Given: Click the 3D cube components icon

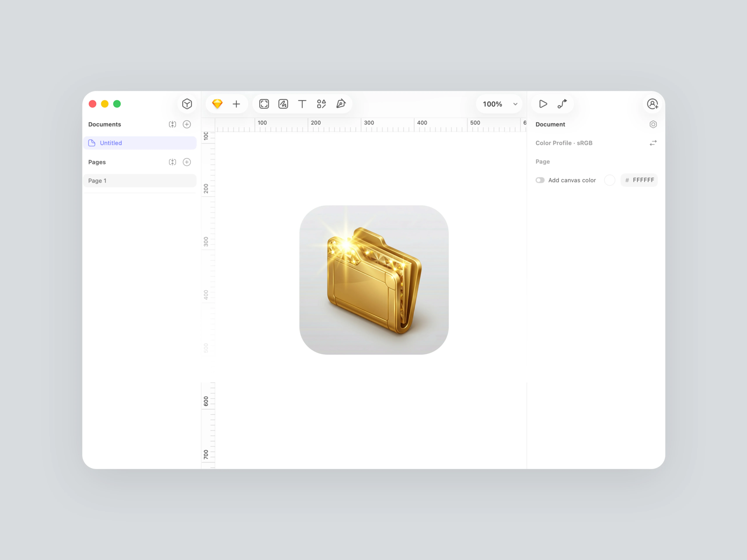Looking at the screenshot, I should [187, 104].
